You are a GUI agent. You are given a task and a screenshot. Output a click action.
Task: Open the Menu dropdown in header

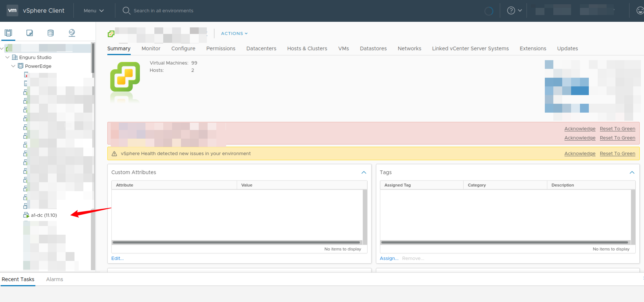tap(94, 10)
